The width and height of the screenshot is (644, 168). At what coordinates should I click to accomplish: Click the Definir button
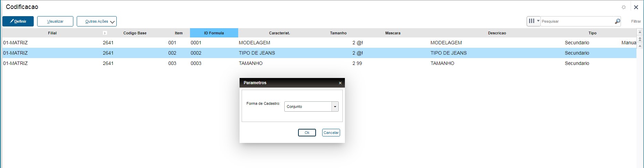(18, 21)
